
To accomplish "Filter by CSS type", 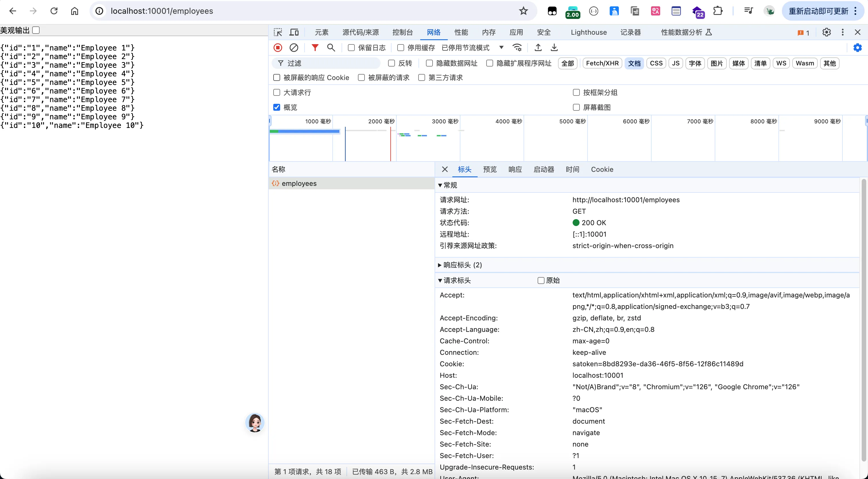I will (x=656, y=63).
